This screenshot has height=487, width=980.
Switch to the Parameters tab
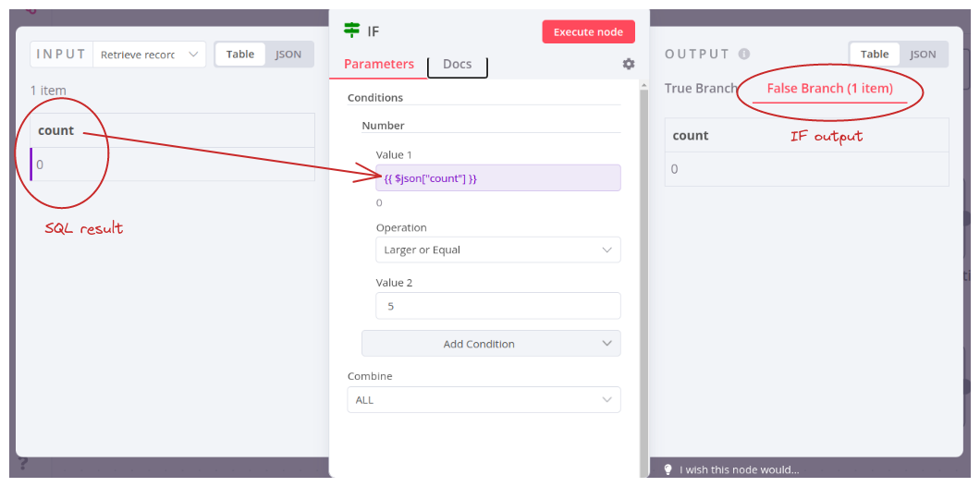click(379, 64)
